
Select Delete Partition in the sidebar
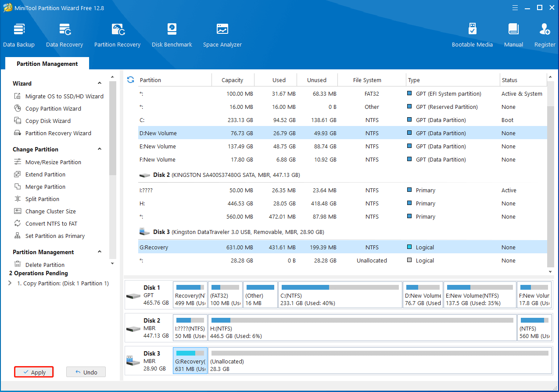point(39,265)
